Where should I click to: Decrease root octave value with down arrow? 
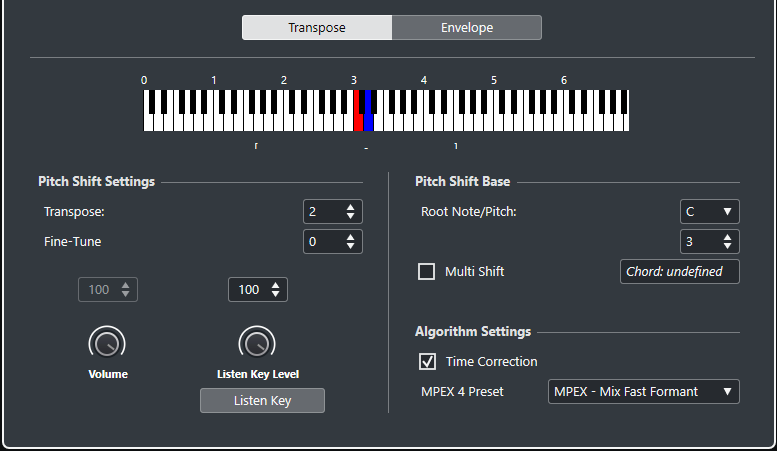727,246
